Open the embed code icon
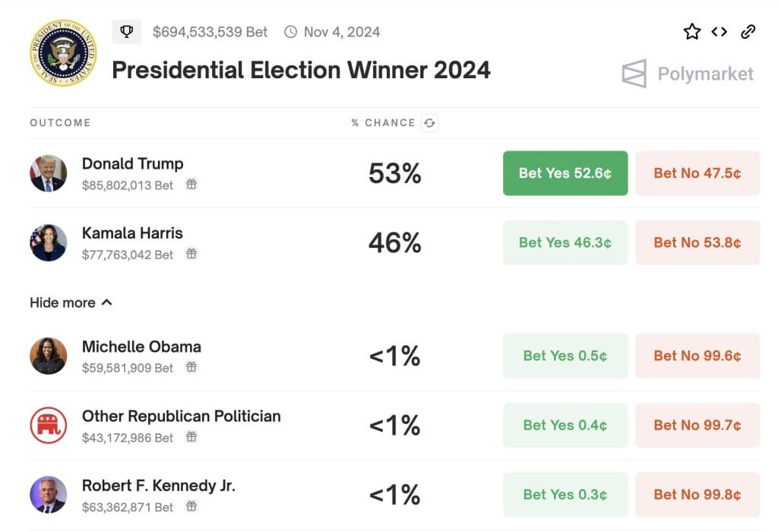778x532 pixels. pyautogui.click(x=719, y=32)
